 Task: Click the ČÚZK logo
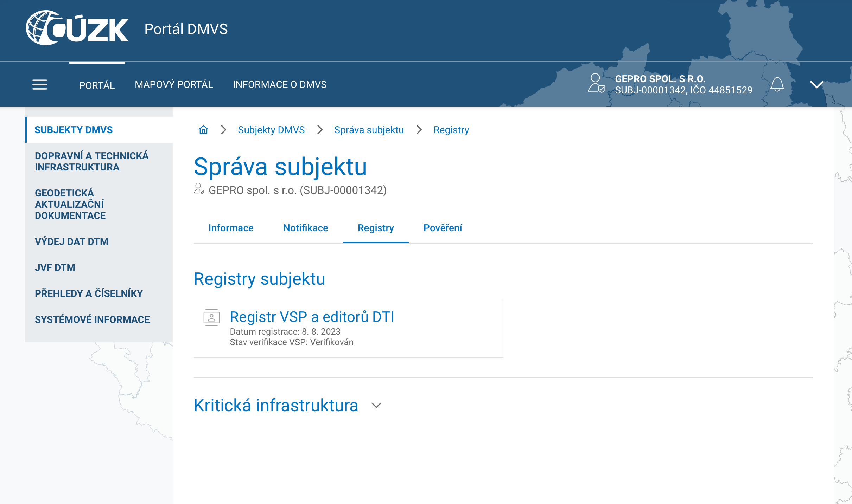[77, 28]
